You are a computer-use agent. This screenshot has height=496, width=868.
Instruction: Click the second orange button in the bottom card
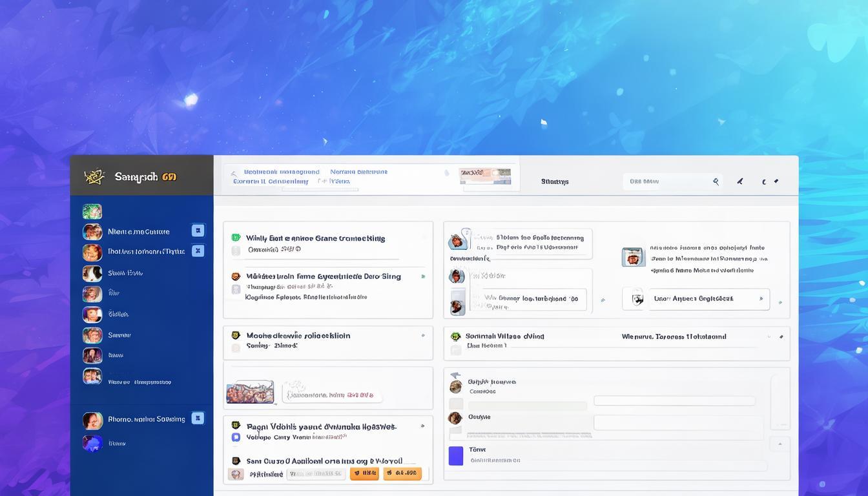pos(402,473)
